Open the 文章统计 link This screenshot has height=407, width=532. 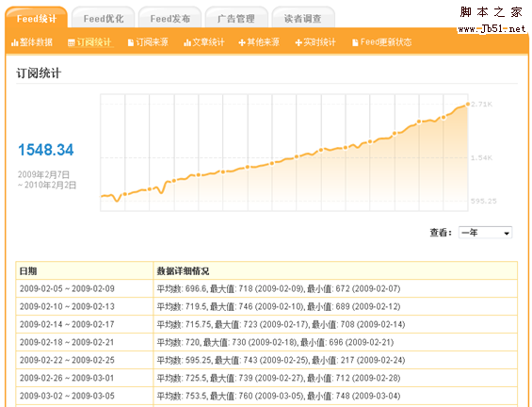(x=208, y=42)
